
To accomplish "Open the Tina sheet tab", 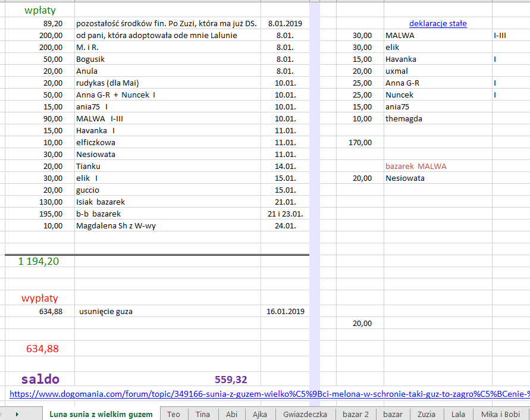I will [x=203, y=414].
